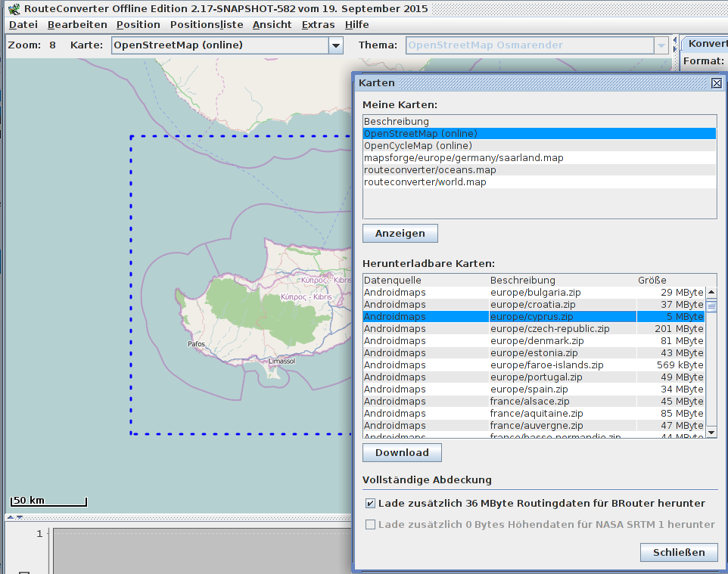Click the Download button
The height and width of the screenshot is (574, 728).
point(402,452)
